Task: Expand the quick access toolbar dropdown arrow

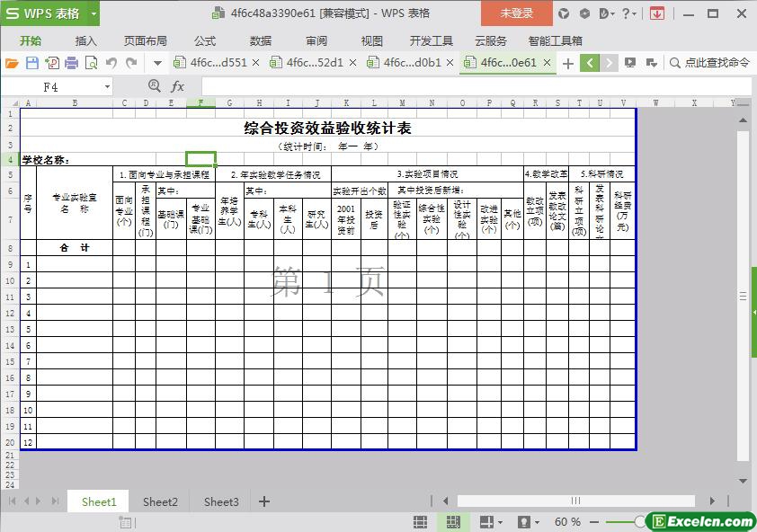Action: [157, 63]
